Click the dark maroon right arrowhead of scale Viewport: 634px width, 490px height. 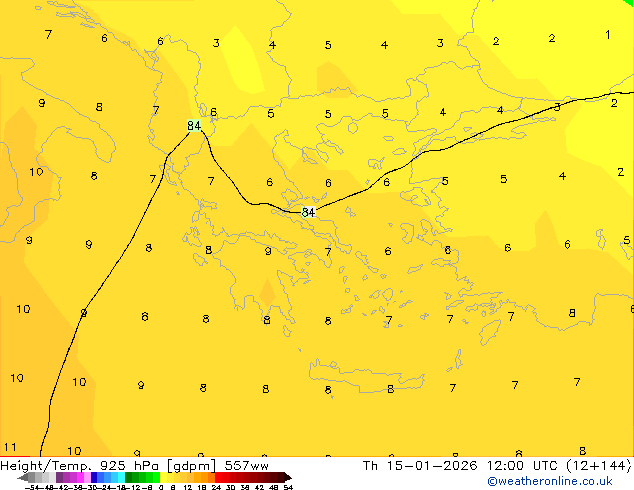(x=288, y=477)
